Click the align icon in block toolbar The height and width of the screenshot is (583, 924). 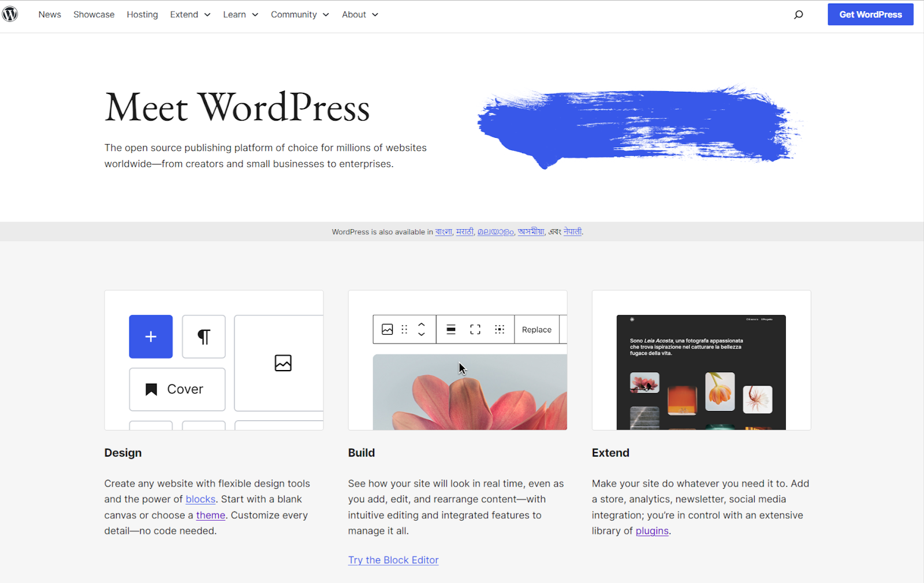tap(451, 330)
